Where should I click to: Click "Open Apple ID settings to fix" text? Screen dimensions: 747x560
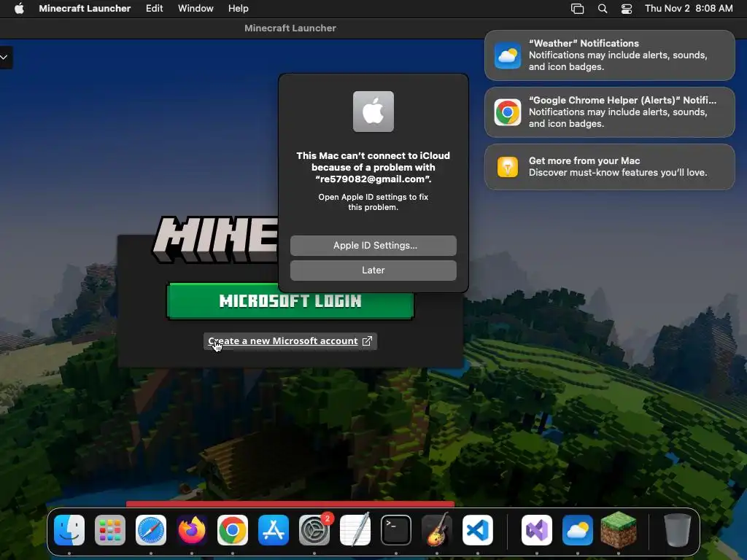[373, 197]
